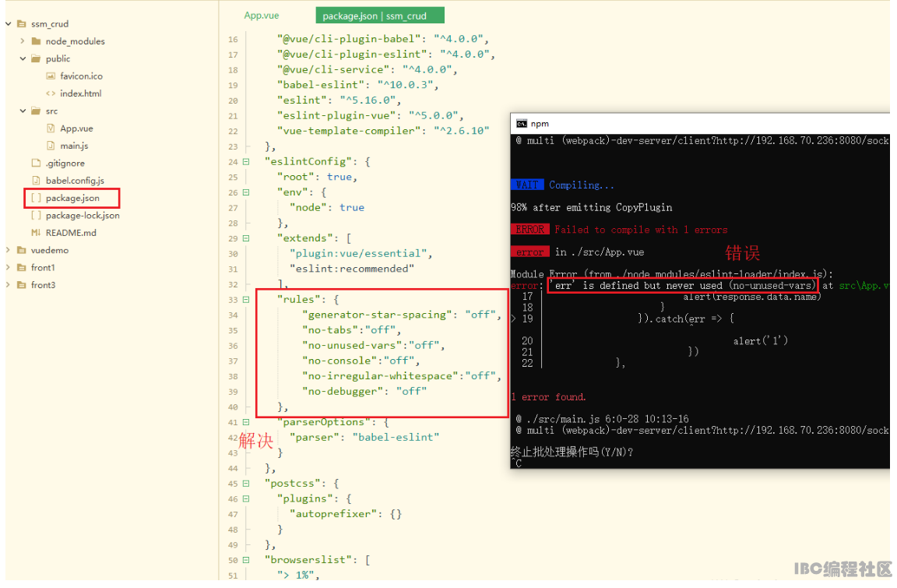Click "generator-star-spacing" on line 34
Screen dimensions: 897x588
coord(378,315)
